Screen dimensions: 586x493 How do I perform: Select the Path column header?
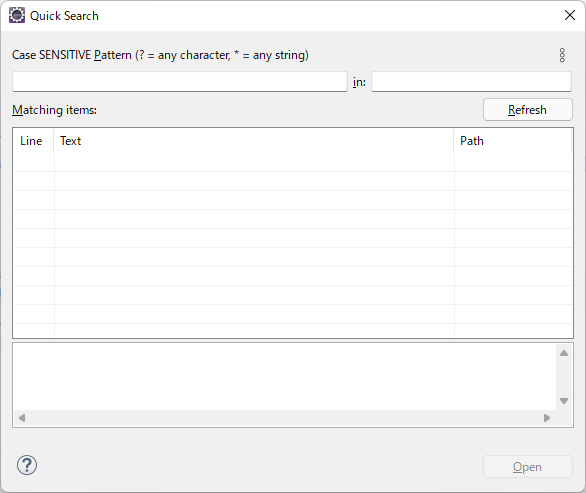[x=513, y=141]
